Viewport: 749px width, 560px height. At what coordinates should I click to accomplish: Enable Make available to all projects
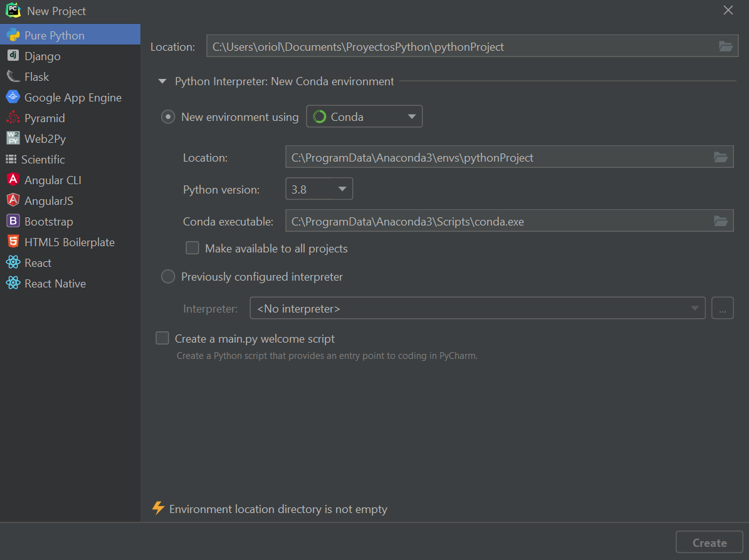pos(192,248)
